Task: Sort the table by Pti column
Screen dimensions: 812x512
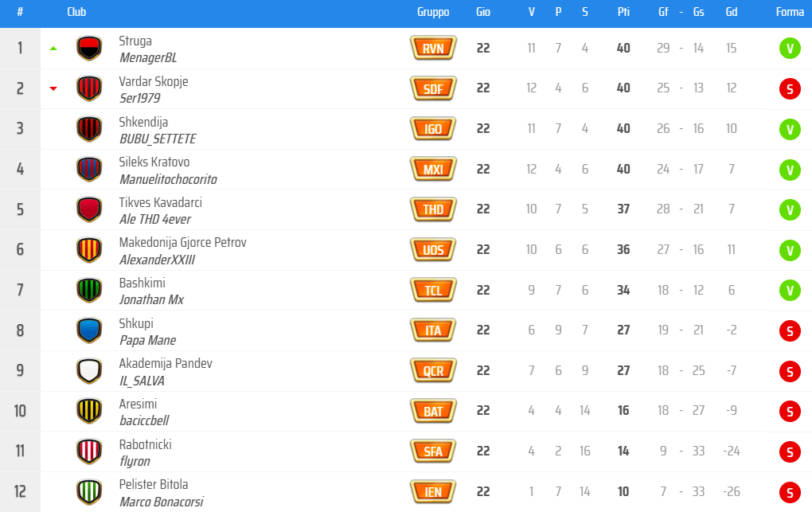Action: pyautogui.click(x=623, y=12)
